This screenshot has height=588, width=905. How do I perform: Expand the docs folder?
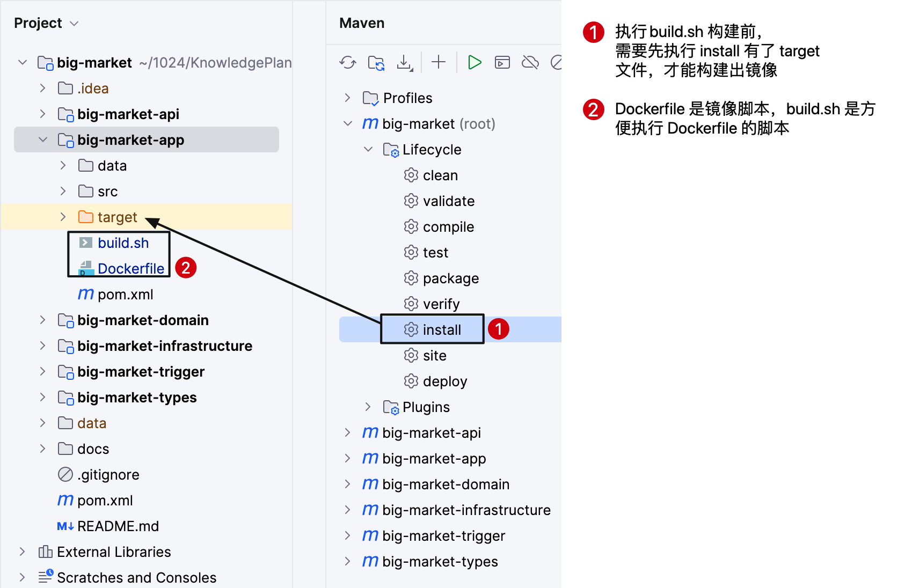tap(43, 449)
